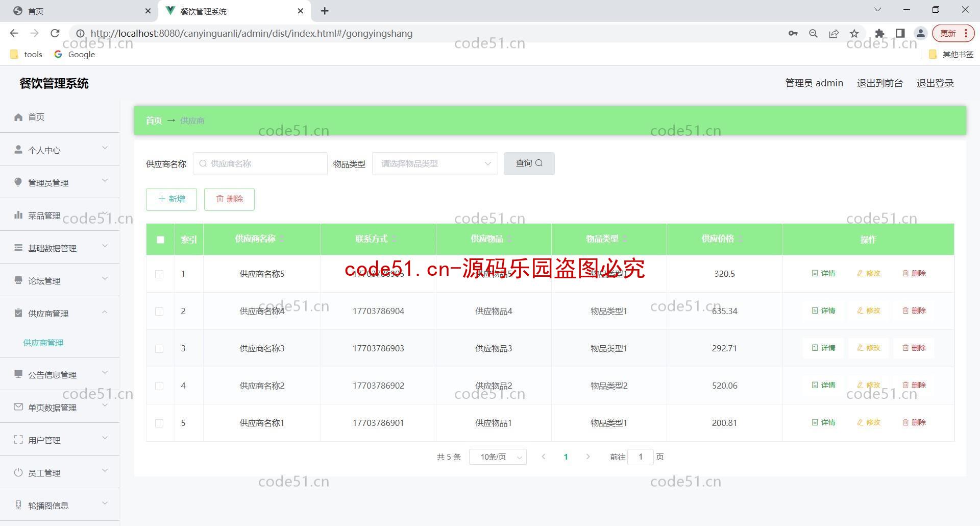Click 退出登录 in header
The height and width of the screenshot is (526, 980).
pos(935,83)
